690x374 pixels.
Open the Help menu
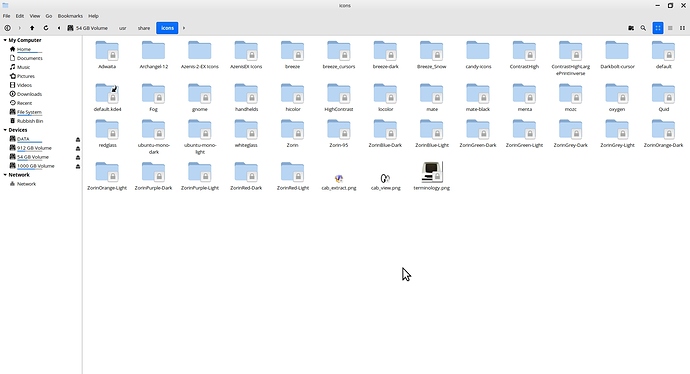(x=93, y=16)
